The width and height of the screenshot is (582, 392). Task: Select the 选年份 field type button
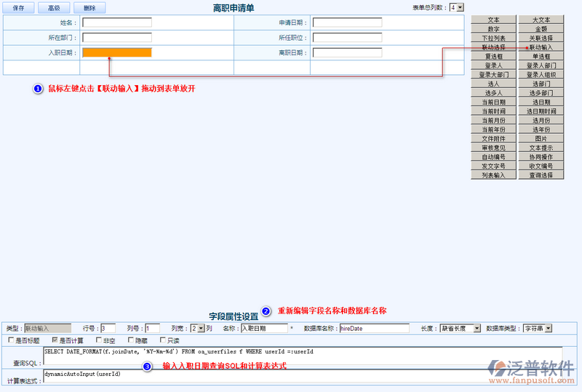coord(541,129)
